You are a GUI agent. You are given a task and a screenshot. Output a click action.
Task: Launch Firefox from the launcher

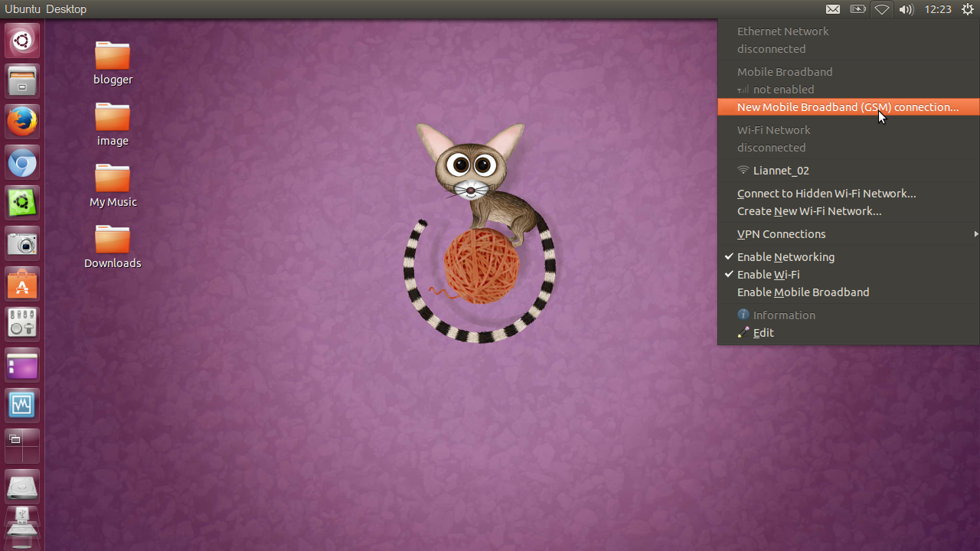[21, 121]
